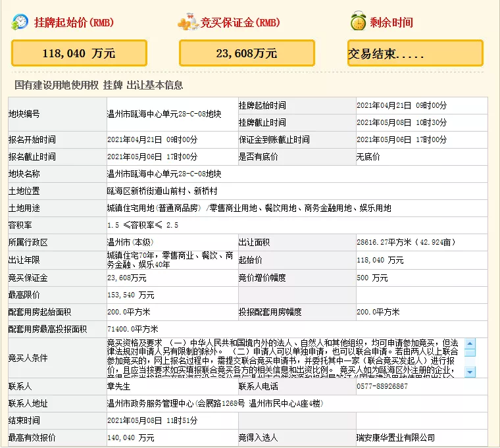The width and height of the screenshot is (500, 448).
Task: Click the scroll up arrow in bidder conditions
Action: (x=470, y=343)
